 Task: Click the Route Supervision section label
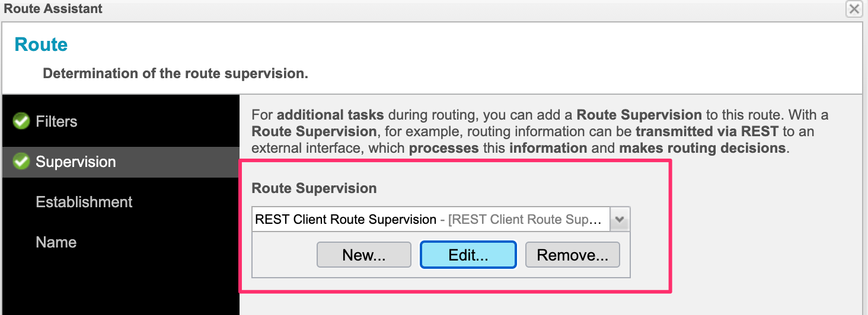314,188
